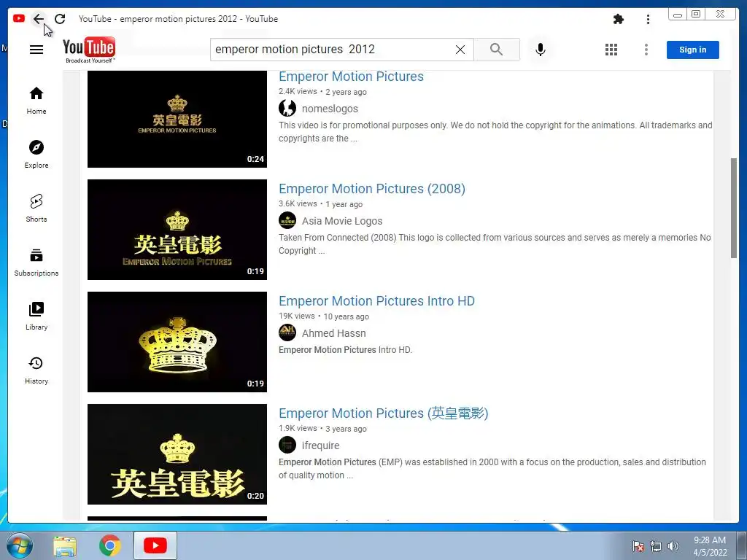Play the 0:24 video thumbnail
The height and width of the screenshot is (560, 747).
pos(177,119)
